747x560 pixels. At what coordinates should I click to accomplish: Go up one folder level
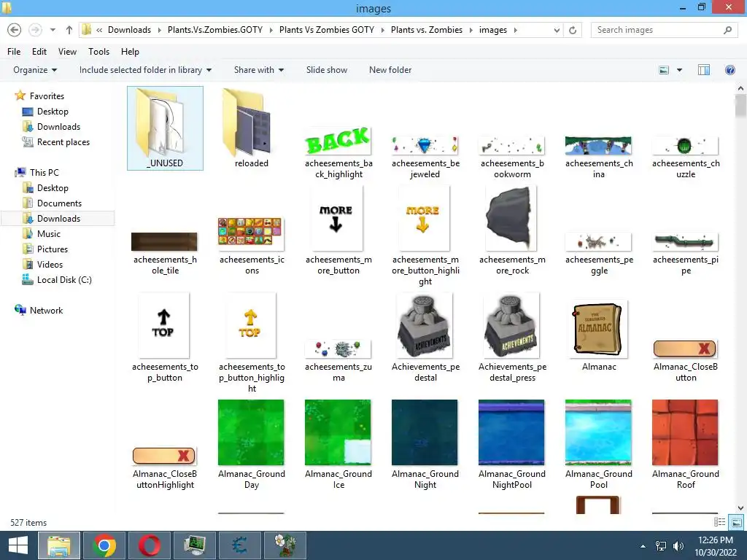pos(69,30)
